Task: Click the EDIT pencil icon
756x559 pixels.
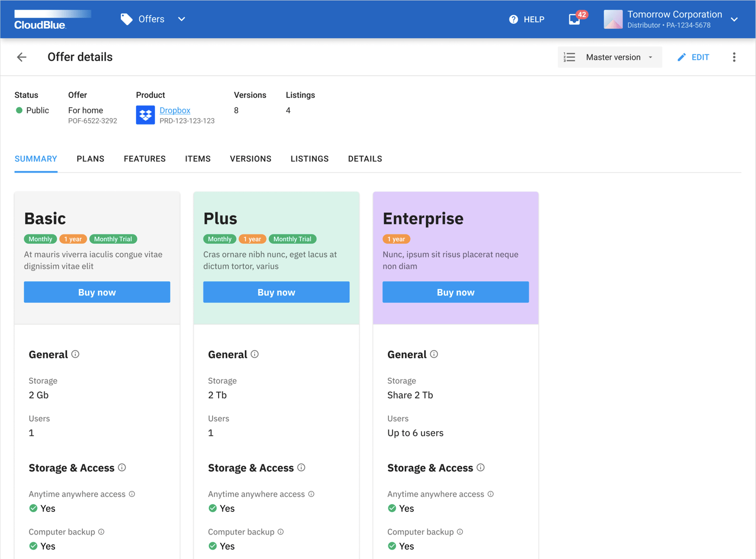Action: (x=681, y=57)
